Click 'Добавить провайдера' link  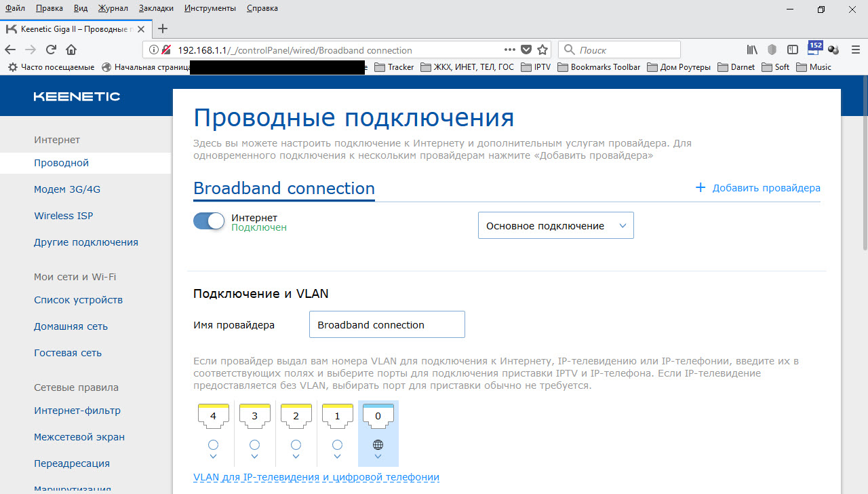tap(757, 188)
